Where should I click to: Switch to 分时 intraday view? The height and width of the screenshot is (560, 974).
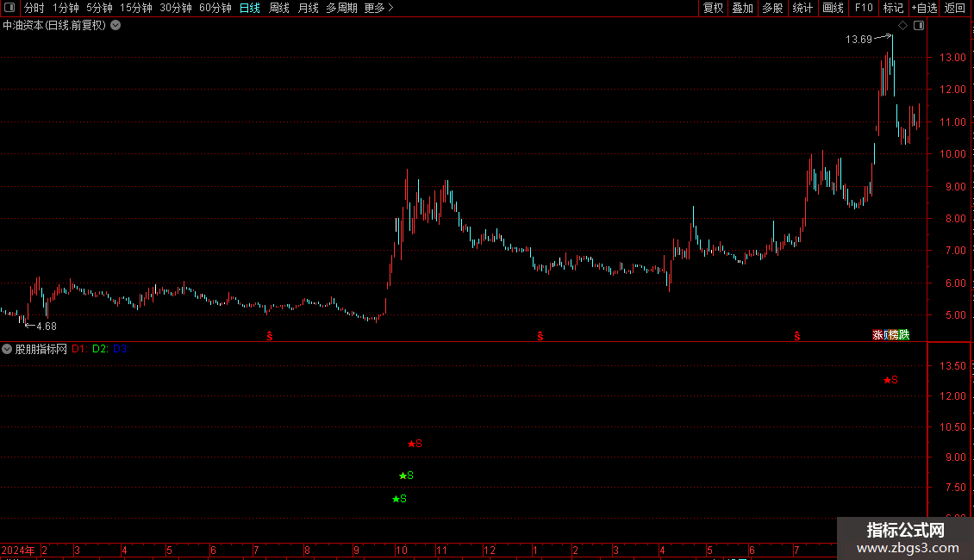[x=34, y=8]
